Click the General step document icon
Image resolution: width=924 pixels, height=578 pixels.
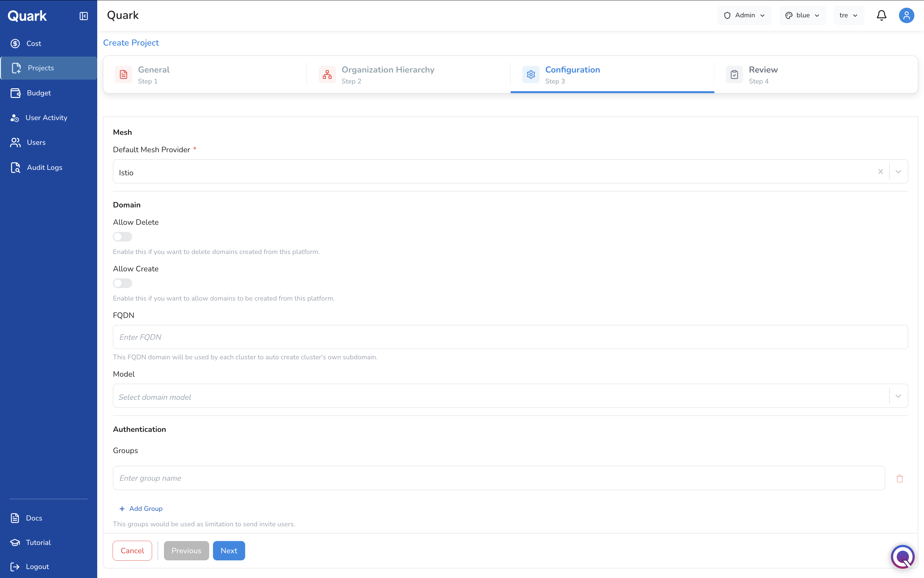123,74
